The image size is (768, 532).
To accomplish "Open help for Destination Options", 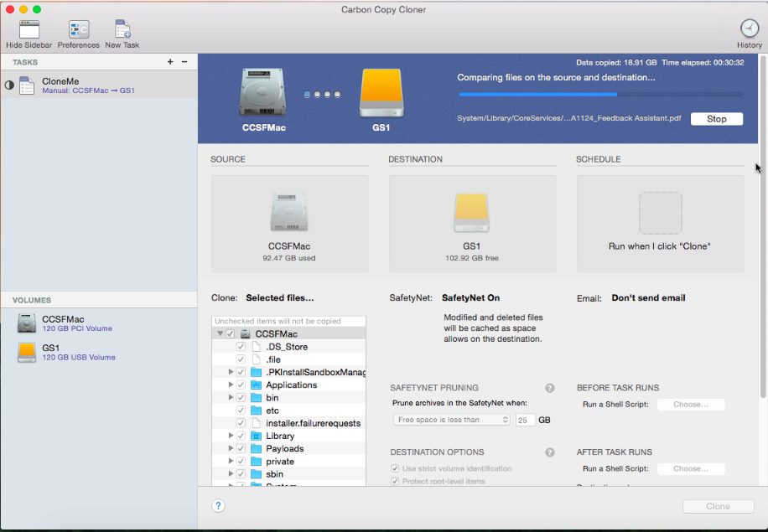I will click(x=549, y=452).
